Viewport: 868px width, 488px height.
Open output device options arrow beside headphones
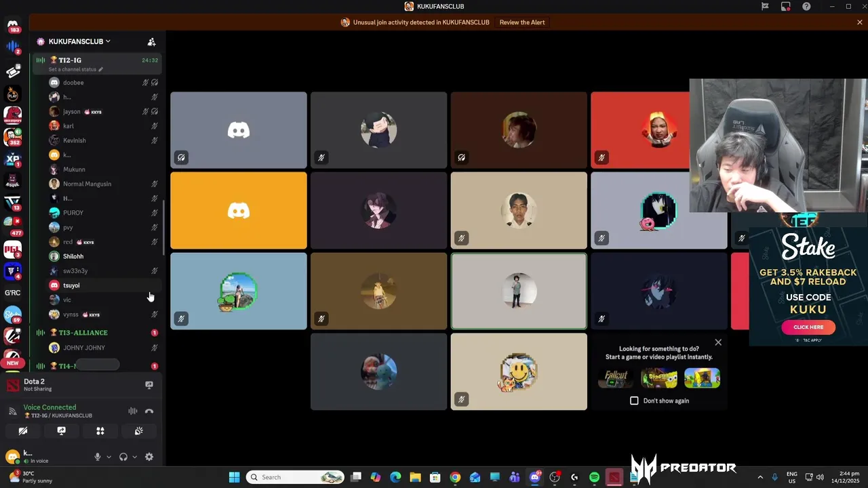[x=134, y=457]
